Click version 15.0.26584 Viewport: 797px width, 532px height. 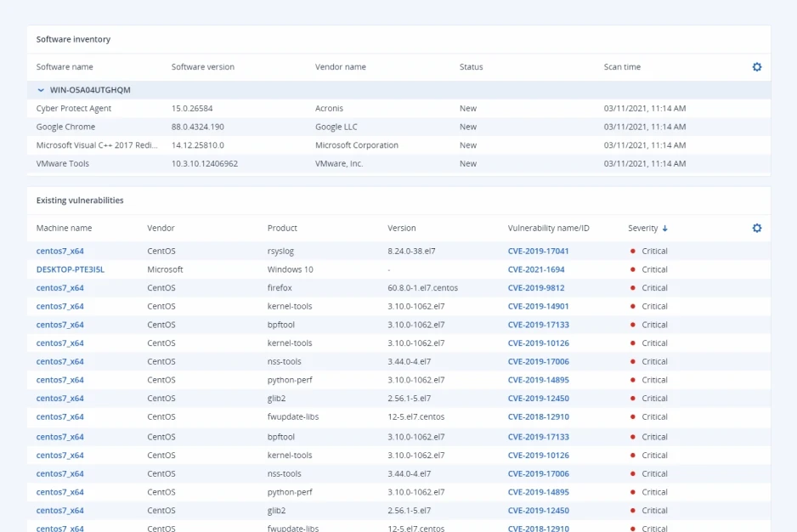point(192,108)
